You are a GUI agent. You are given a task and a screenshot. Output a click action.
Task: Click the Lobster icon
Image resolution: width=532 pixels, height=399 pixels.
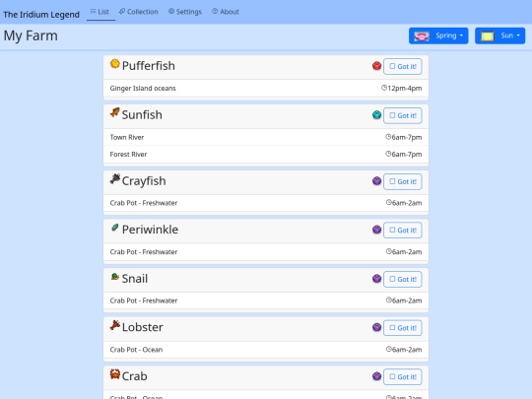(115, 325)
